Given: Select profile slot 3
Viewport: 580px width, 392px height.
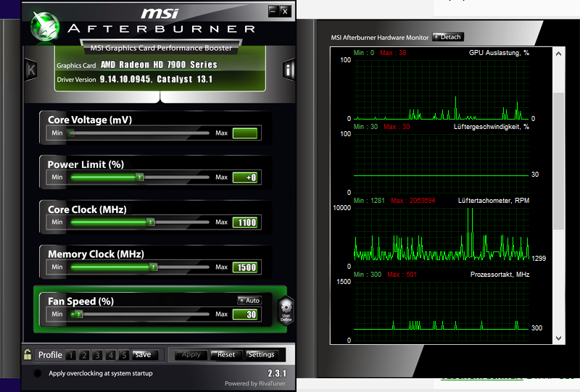Looking at the screenshot, I should click(97, 355).
